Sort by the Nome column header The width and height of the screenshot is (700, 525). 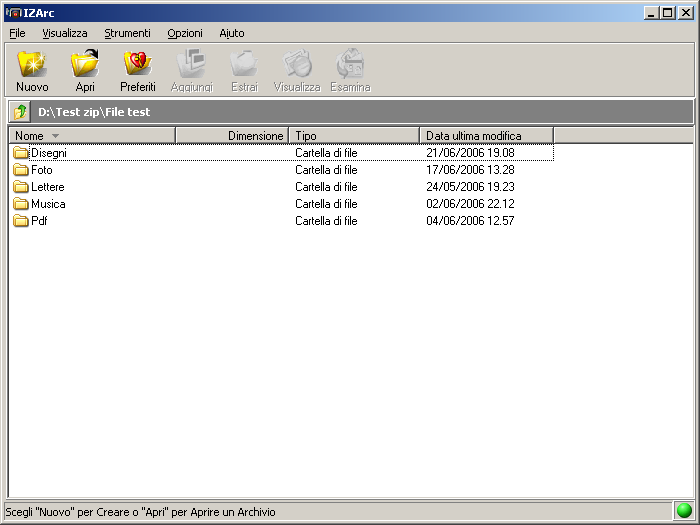coord(92,136)
